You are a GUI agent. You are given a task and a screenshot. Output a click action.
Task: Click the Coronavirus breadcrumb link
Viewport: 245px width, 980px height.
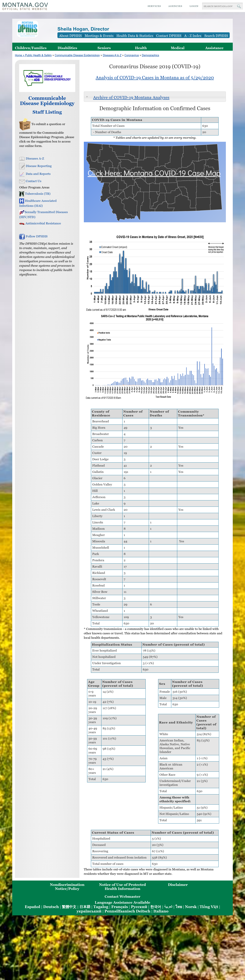click(x=132, y=55)
